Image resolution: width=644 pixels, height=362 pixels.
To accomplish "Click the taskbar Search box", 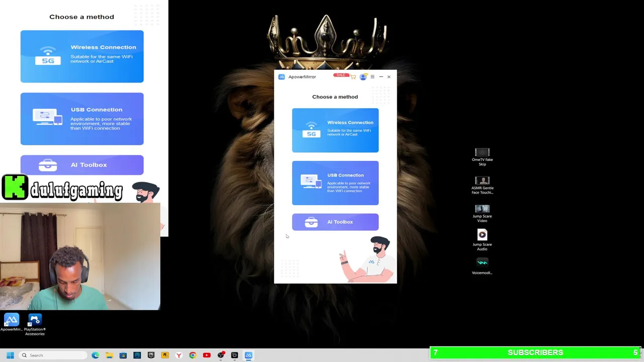I will click(52, 355).
